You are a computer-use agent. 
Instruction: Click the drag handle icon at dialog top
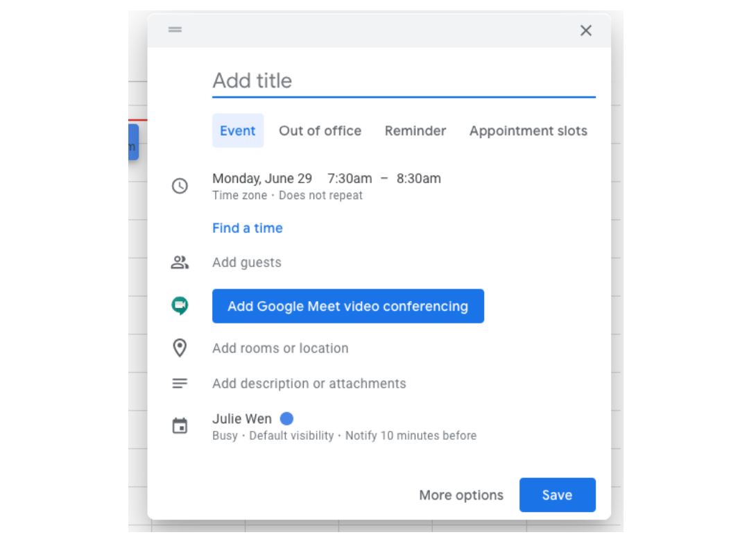coord(175,30)
